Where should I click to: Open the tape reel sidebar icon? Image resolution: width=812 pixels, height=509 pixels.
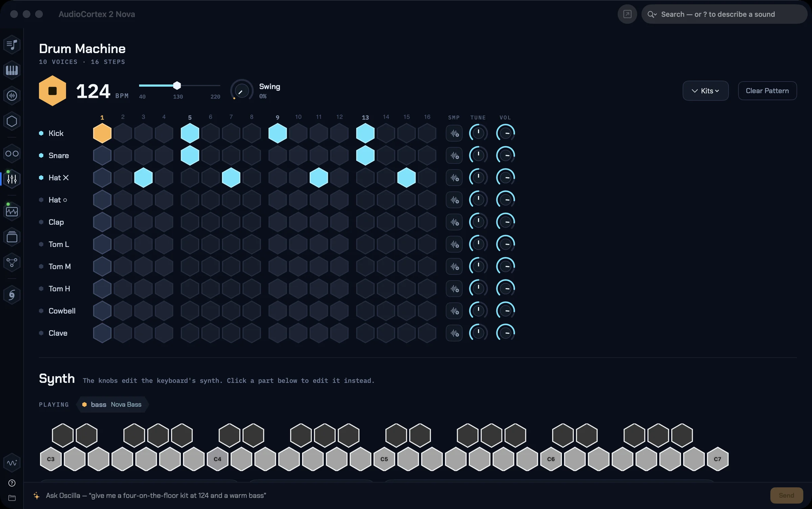[x=12, y=153]
